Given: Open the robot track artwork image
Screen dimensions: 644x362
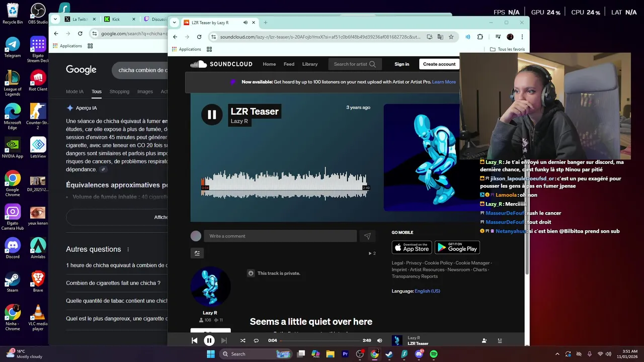Looking at the screenshot, I should 422,158.
